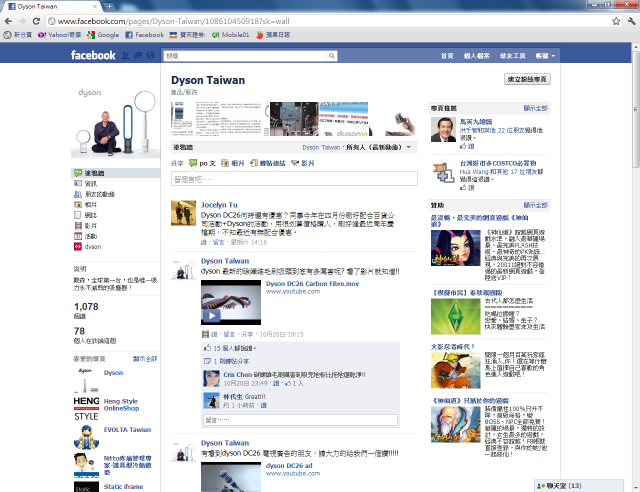640x492 pixels.
Task: Open the dyson tab in left sidebar
Action: click(x=87, y=247)
